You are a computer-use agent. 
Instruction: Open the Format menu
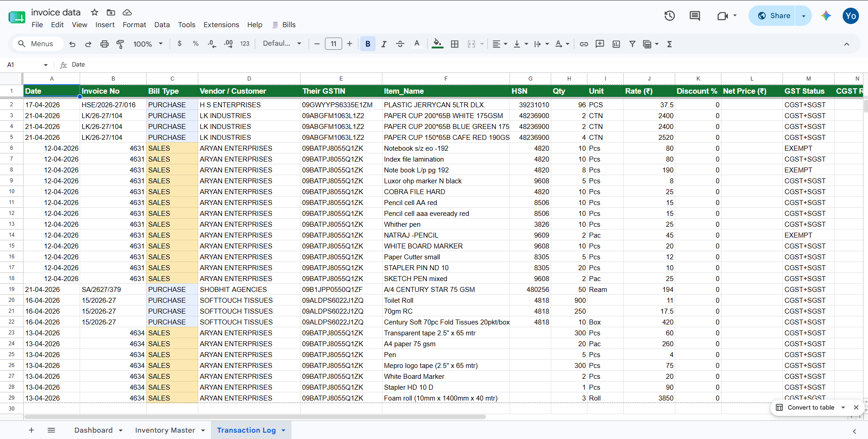point(134,25)
